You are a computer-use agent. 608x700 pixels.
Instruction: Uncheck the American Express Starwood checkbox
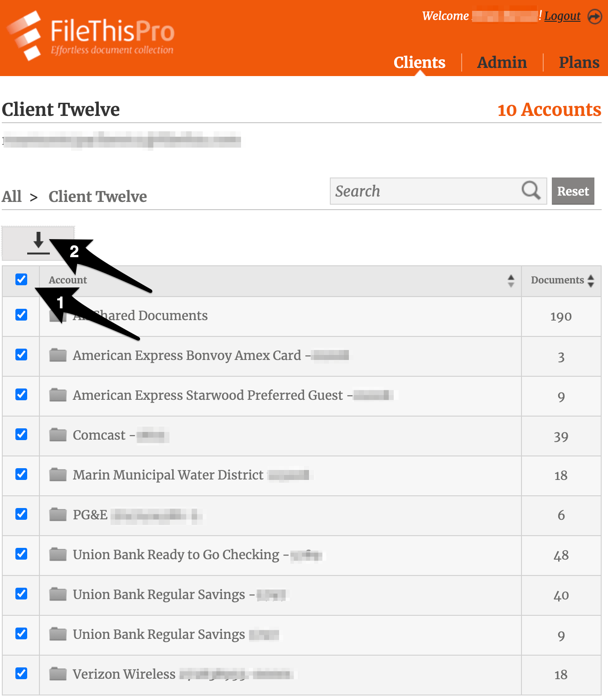pos(21,394)
